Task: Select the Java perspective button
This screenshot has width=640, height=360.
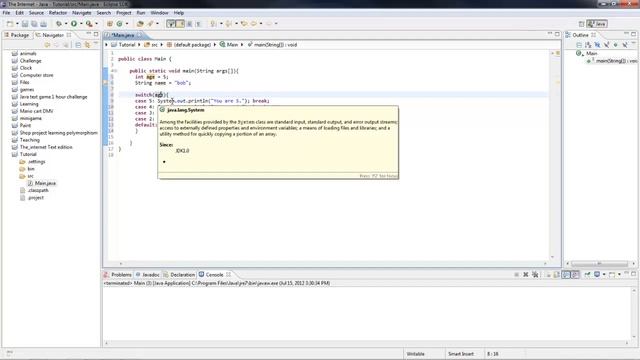Action: pyautogui.click(x=597, y=24)
